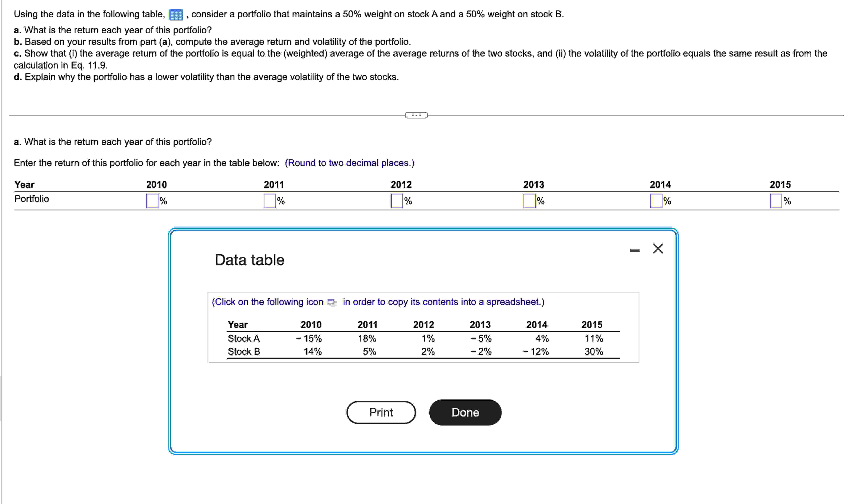Click the Stock A row label in the table
851x504 pixels.
243,338
